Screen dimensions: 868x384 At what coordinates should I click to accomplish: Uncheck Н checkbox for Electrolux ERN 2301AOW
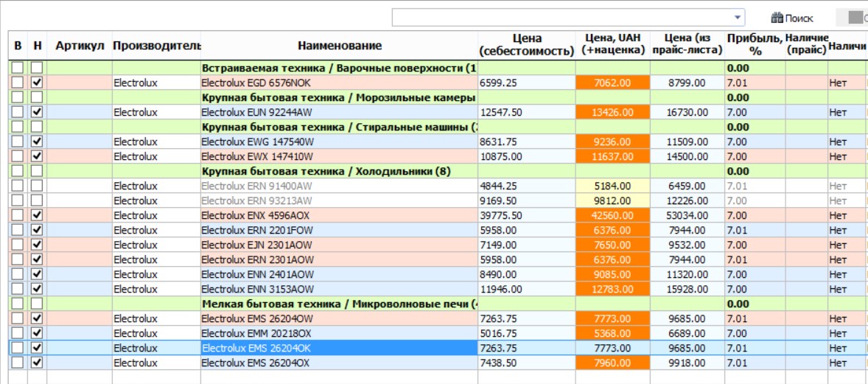pos(37,259)
